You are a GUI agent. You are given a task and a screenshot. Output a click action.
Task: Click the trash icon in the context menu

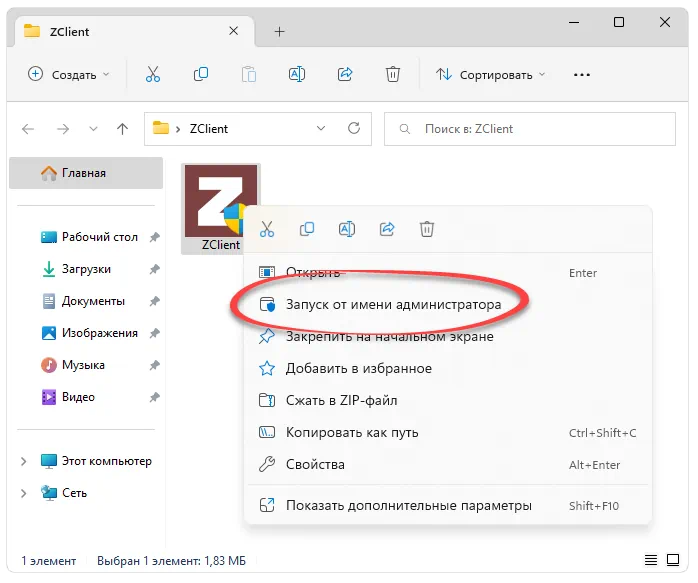coord(426,229)
